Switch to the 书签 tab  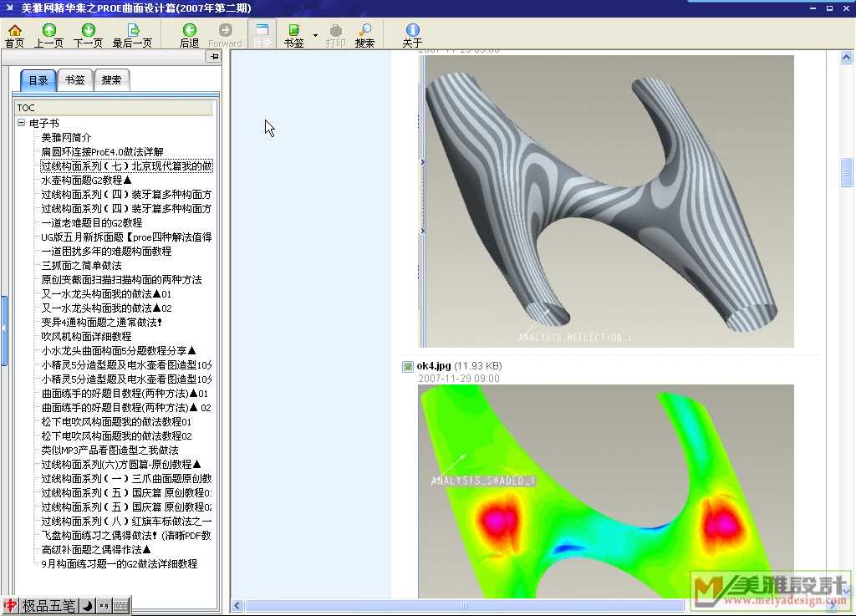(74, 80)
